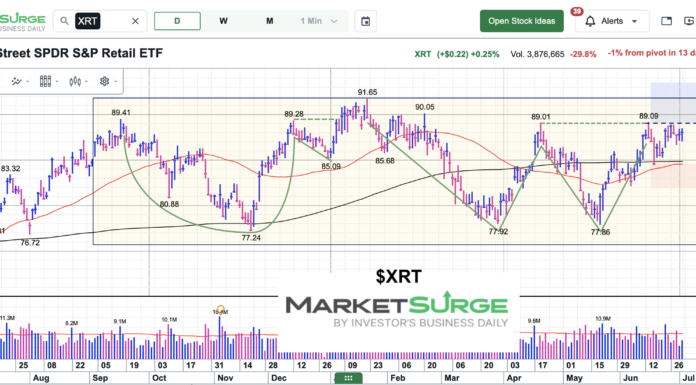Screen dimensions: 696x385
Task: Click the 89.41 September peak label
Action: (x=121, y=113)
